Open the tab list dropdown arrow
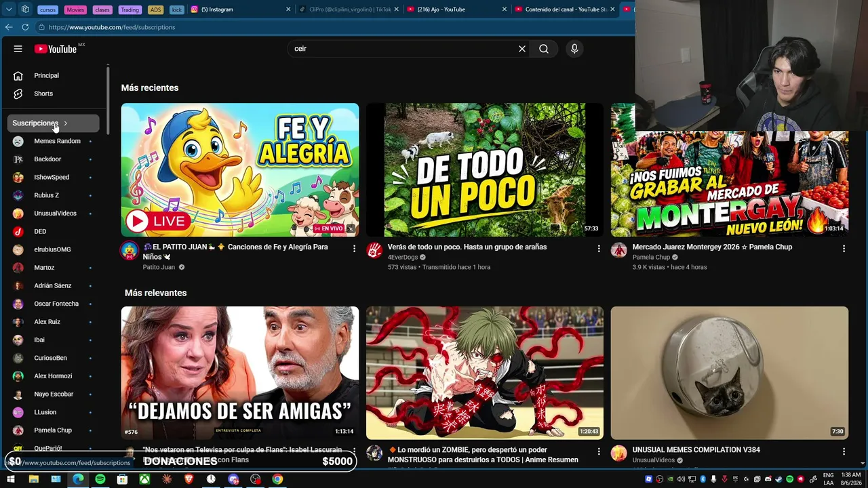The image size is (868, 488). pyautogui.click(x=9, y=9)
